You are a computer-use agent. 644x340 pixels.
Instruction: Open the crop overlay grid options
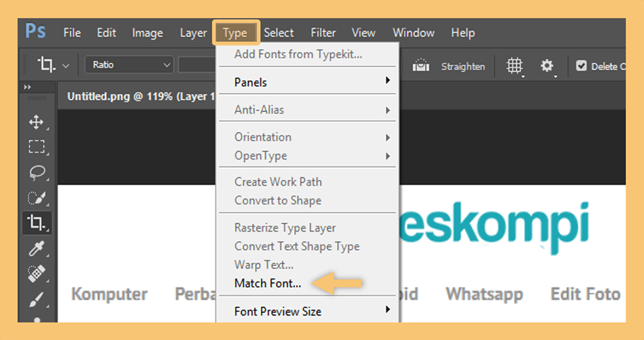point(515,65)
